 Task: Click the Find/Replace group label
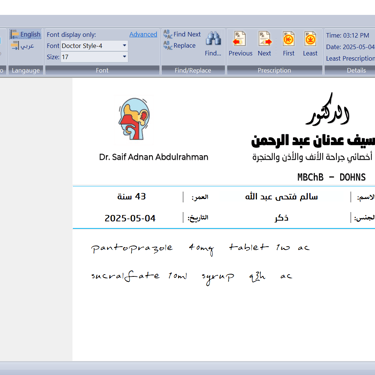coord(193,70)
